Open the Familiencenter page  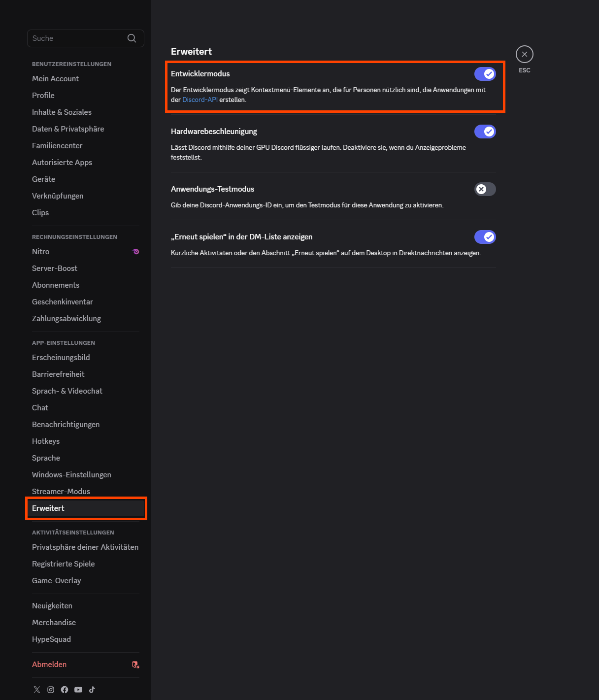[86, 146]
